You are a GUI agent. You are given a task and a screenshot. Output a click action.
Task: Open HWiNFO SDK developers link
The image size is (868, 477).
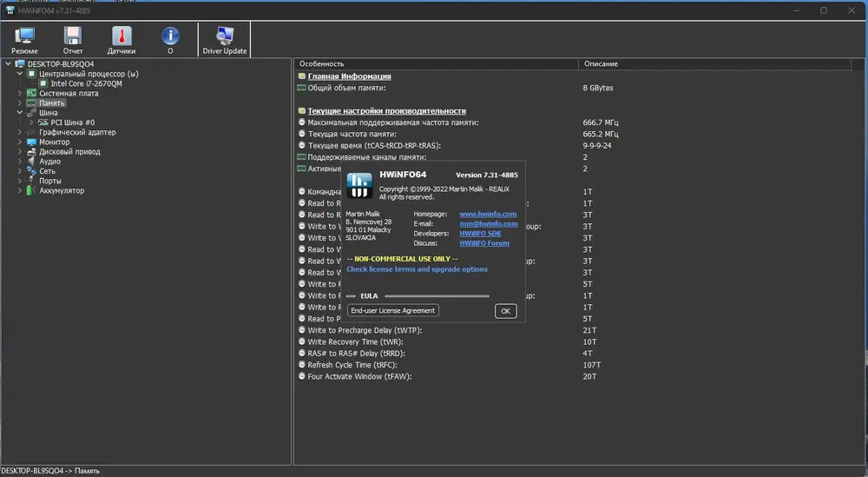(x=480, y=233)
